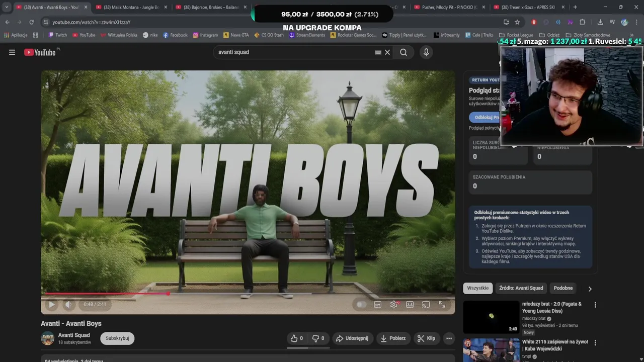Open the Aplikacje apps shortcut

(x=16, y=35)
